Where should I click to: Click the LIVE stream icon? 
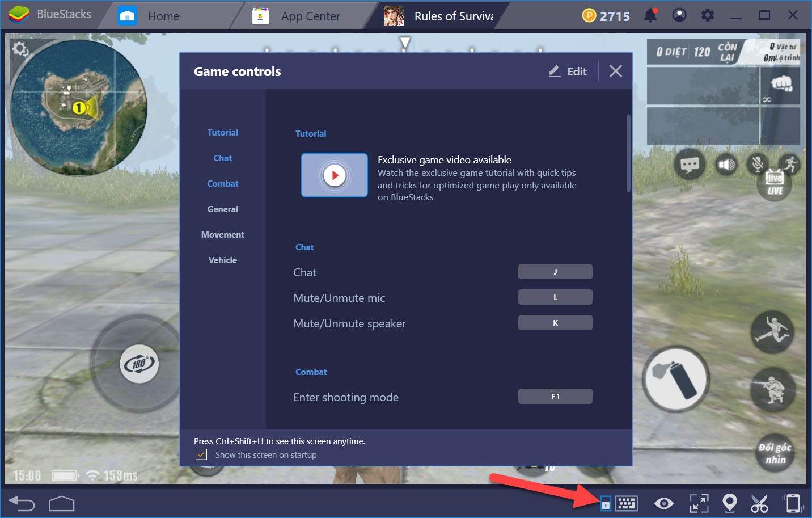(775, 183)
